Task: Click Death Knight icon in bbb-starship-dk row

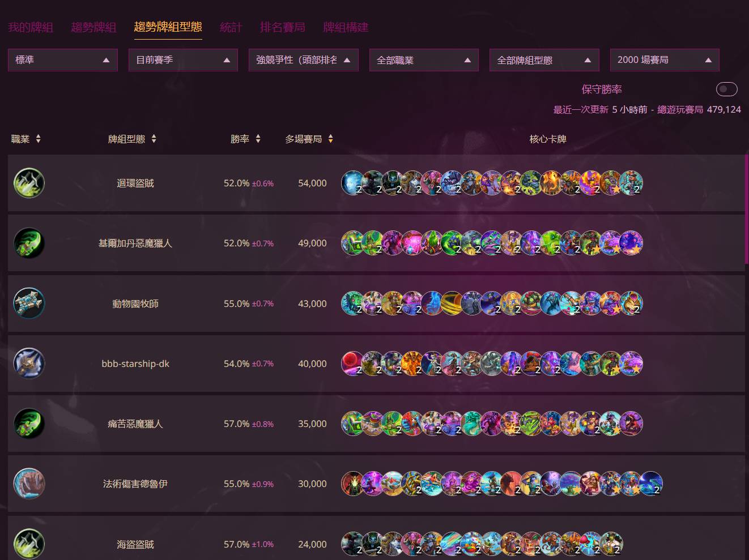Action: point(29,364)
